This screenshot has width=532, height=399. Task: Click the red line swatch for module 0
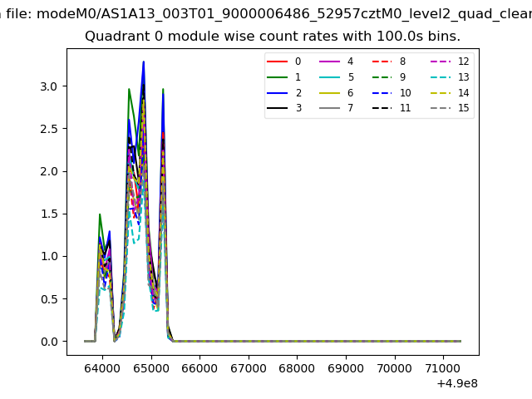277,62
